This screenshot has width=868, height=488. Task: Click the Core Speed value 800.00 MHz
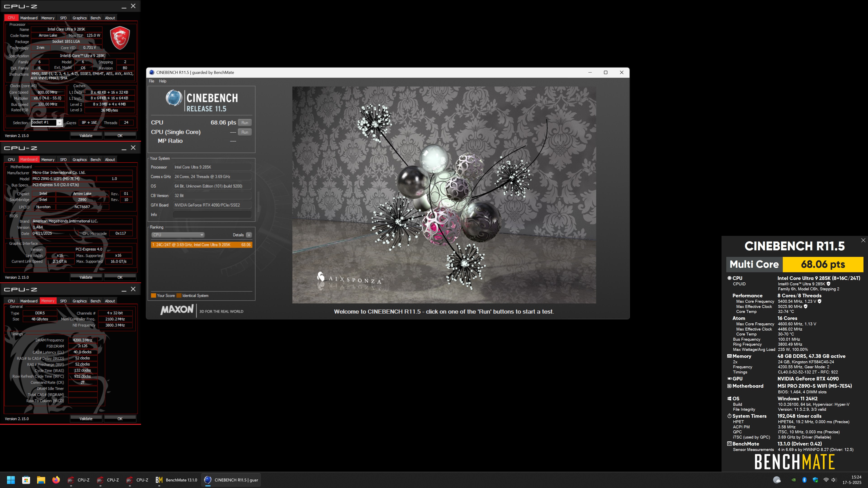[x=47, y=92]
